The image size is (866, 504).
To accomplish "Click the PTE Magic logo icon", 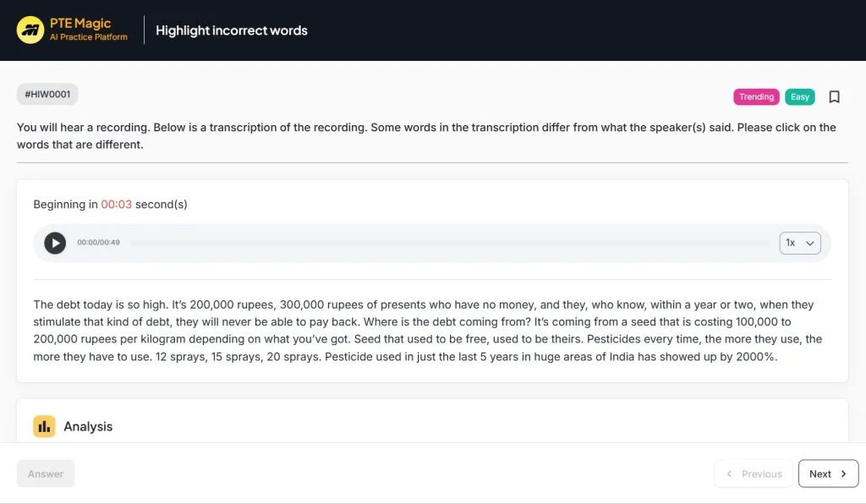I will (x=30, y=30).
